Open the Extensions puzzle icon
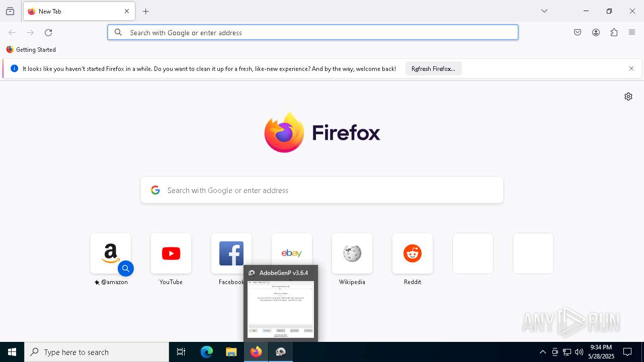Viewport: 644px width, 362px height. coord(614,33)
